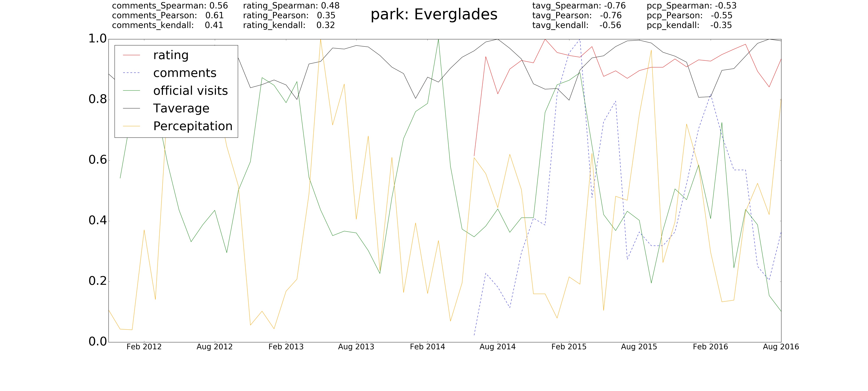Click the 'official visits' legend label
The height and width of the screenshot is (391, 868).
190,91
